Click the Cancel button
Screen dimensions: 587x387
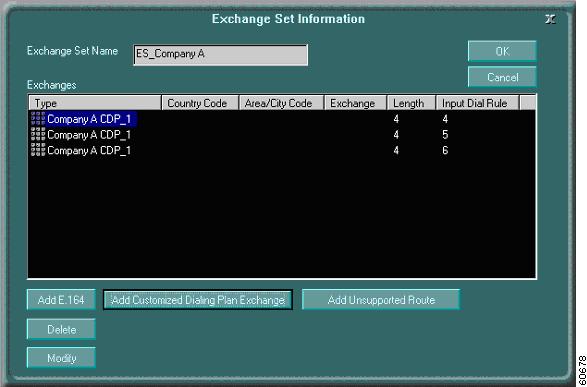click(x=502, y=77)
